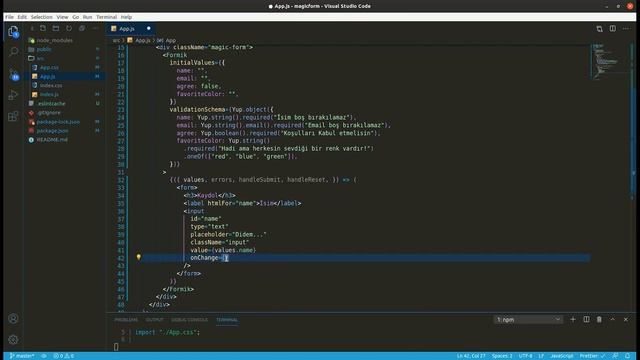640x360 pixels.
Task: Open package.json in explorer
Action: (52, 131)
